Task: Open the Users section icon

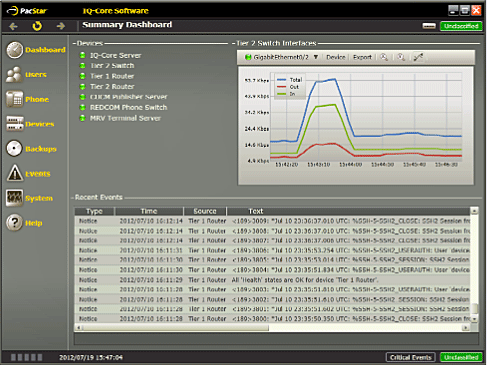Action: click(x=14, y=74)
